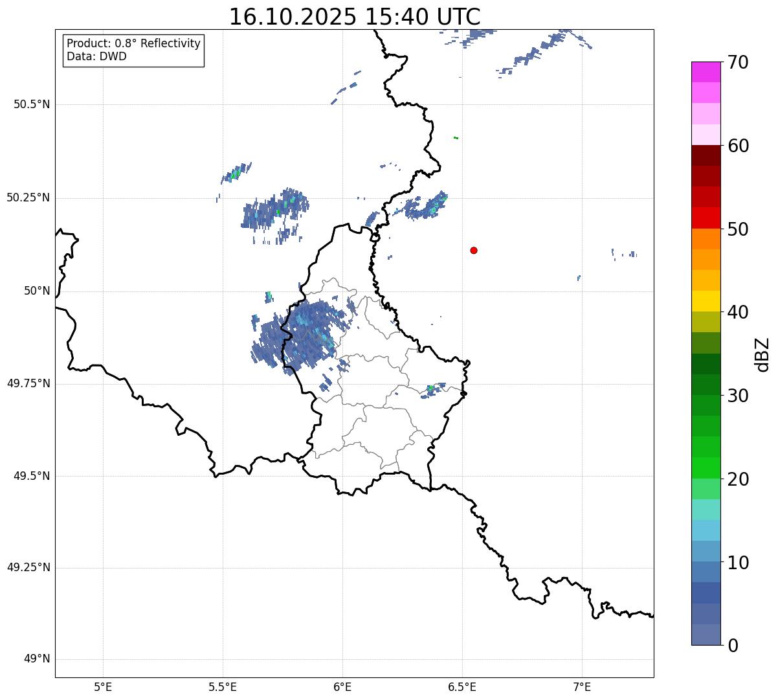Screen dimensions: 778x700
Task: Click the "Data: DWD" text
Action: tap(96, 56)
